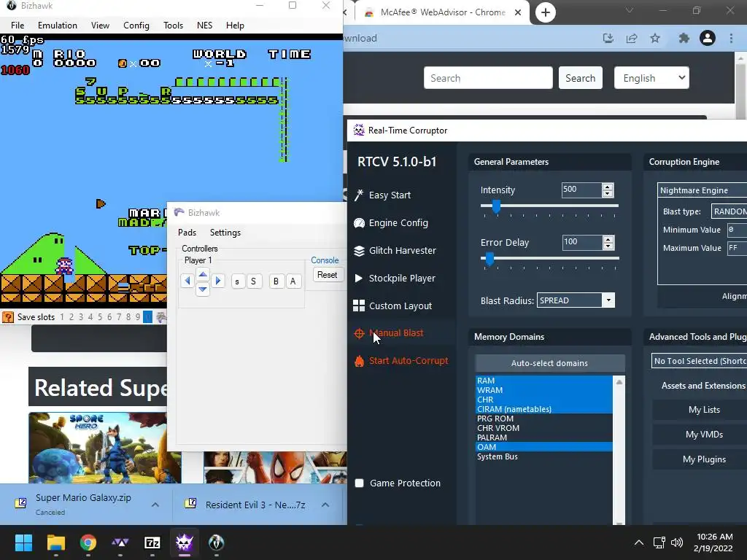
Task: Open Pads menu in virtual pad window
Action: [187, 233]
